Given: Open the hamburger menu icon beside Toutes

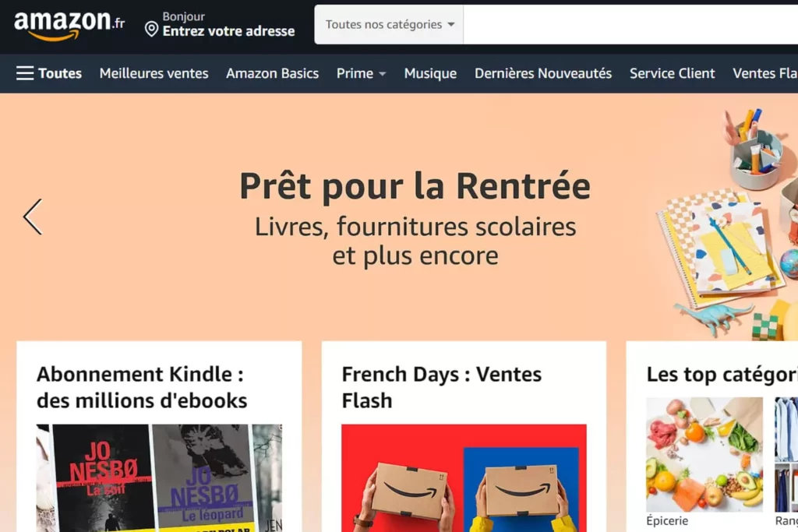Looking at the screenshot, I should tap(25, 73).
